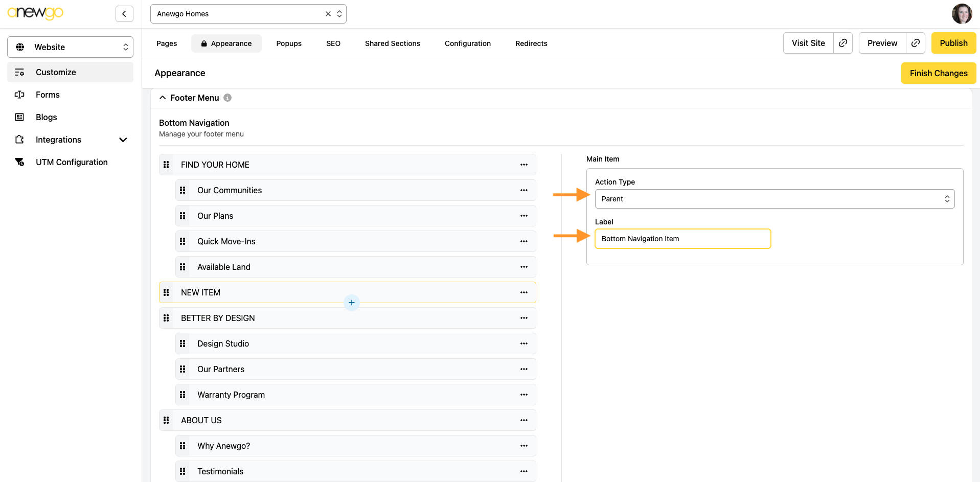This screenshot has width=980, height=482.
Task: Clear the Anewgo Homes selection with the X
Action: 328,14
